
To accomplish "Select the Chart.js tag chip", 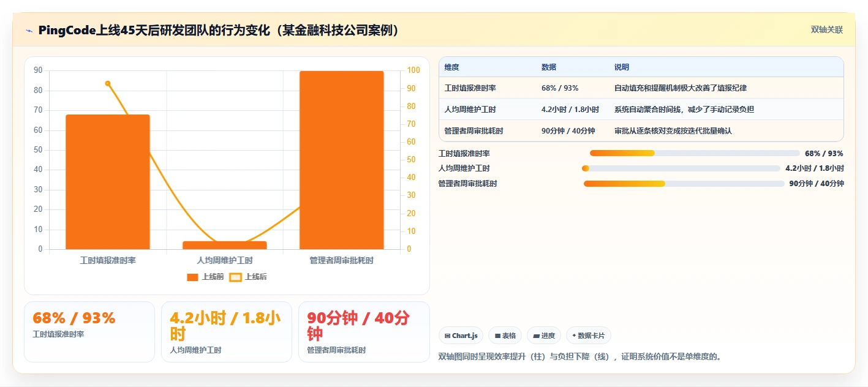I will 461,336.
